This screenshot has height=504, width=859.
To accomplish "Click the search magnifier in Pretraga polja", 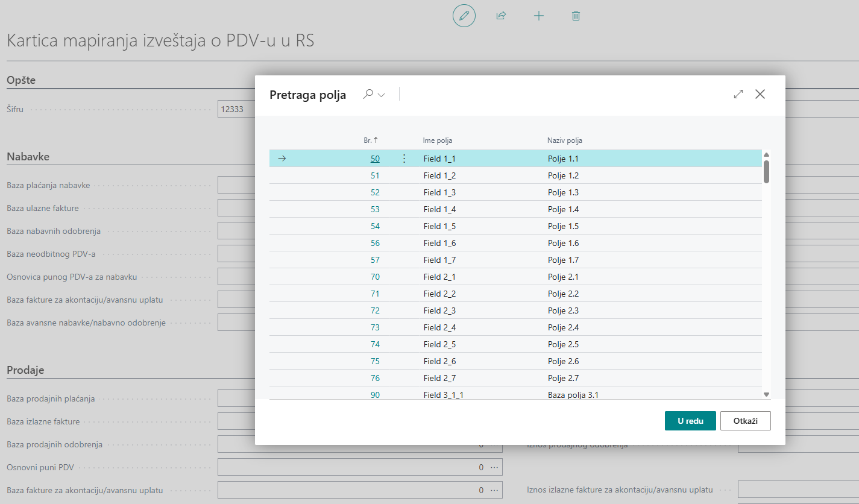I will pyautogui.click(x=368, y=94).
